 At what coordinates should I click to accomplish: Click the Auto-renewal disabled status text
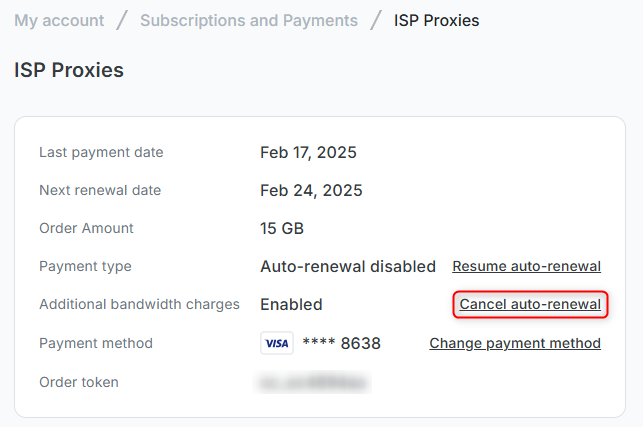point(348,266)
